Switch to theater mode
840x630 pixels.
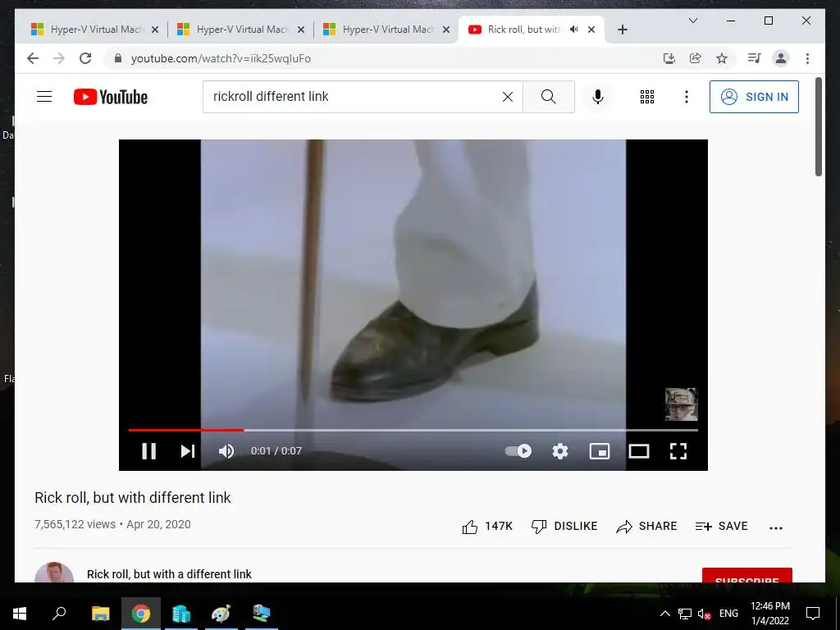click(638, 451)
